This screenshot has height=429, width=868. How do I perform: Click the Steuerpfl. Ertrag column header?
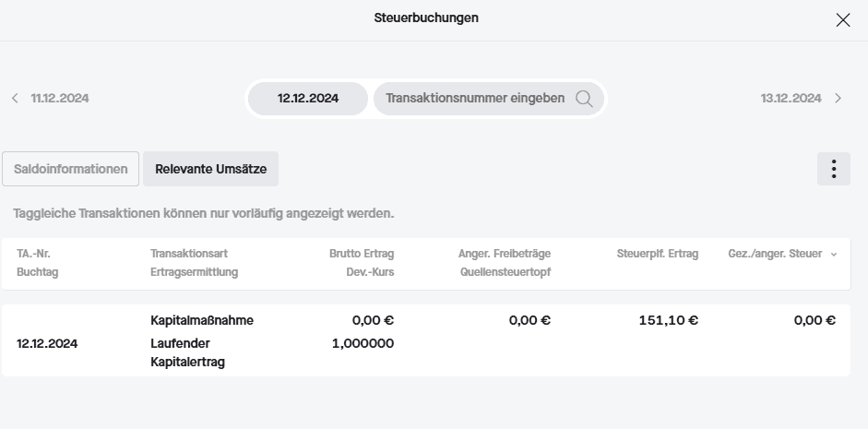(x=657, y=254)
